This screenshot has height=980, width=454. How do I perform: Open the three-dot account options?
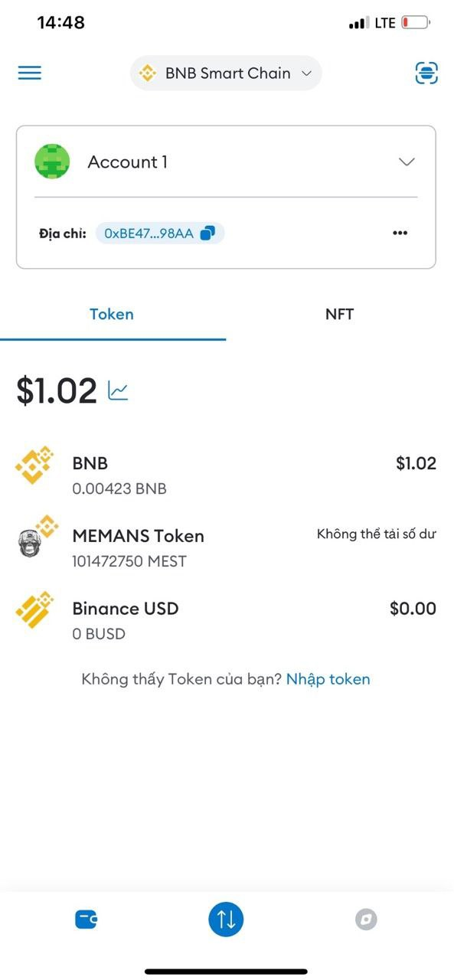pyautogui.click(x=400, y=233)
